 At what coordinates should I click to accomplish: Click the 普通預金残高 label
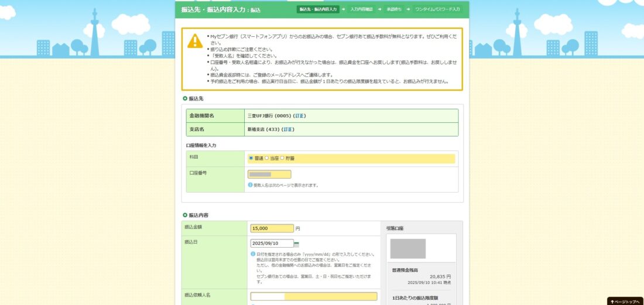coord(405,270)
